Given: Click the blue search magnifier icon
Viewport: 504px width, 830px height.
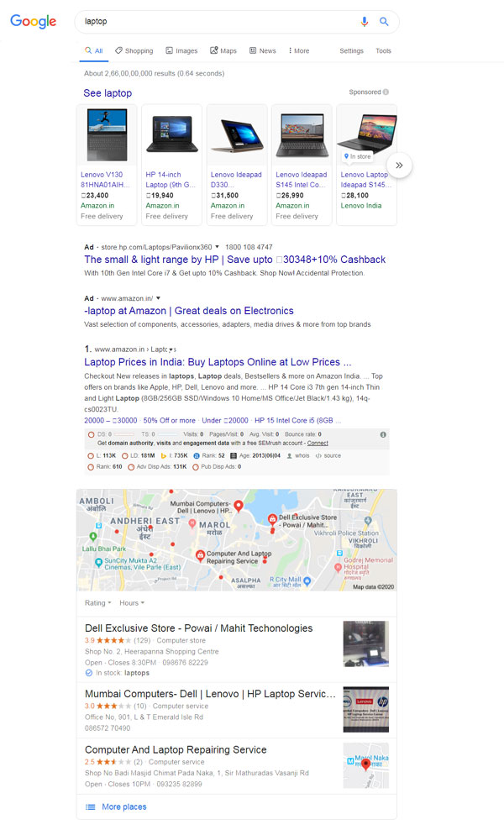Looking at the screenshot, I should point(384,22).
